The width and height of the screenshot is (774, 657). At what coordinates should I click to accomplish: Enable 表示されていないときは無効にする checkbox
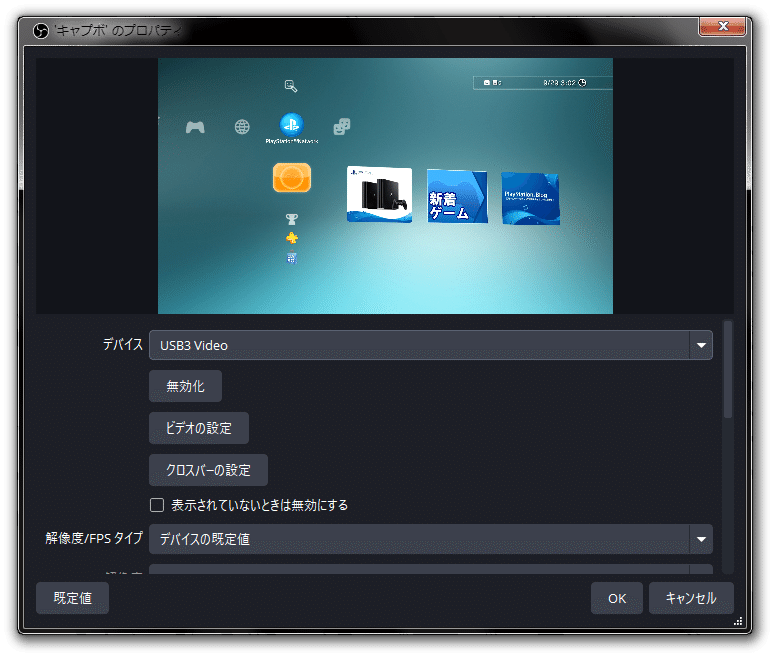pyautogui.click(x=157, y=505)
